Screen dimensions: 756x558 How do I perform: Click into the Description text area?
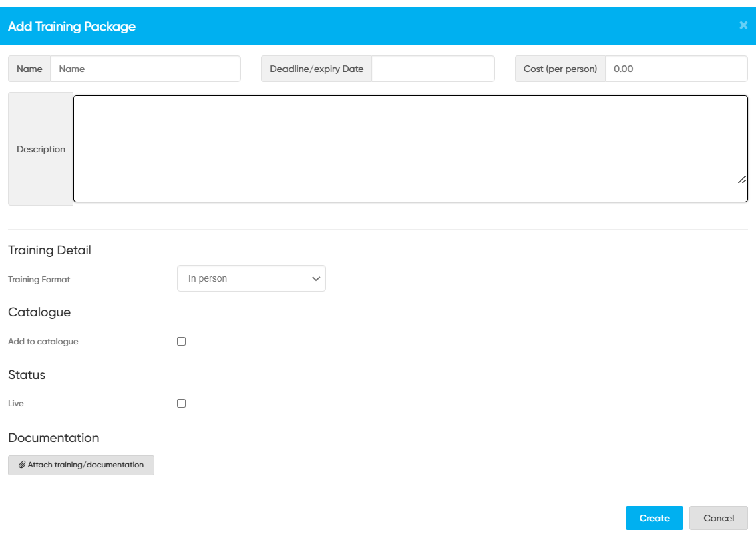point(411,148)
